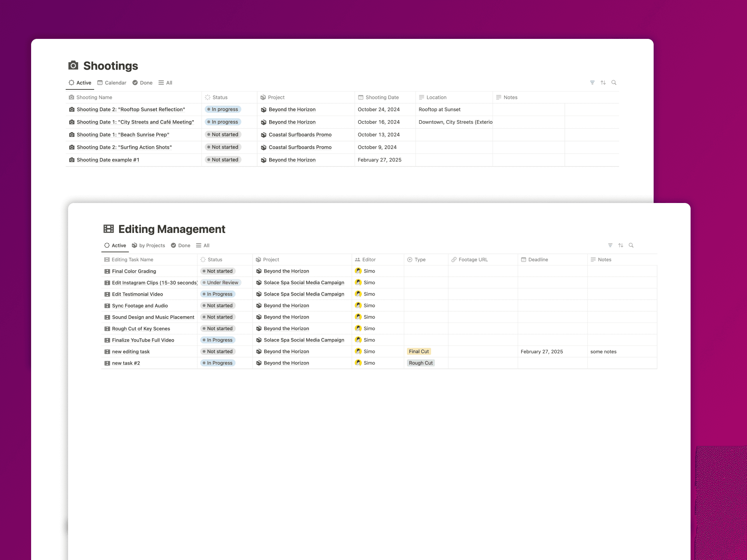Open search in Shootings database

click(614, 82)
